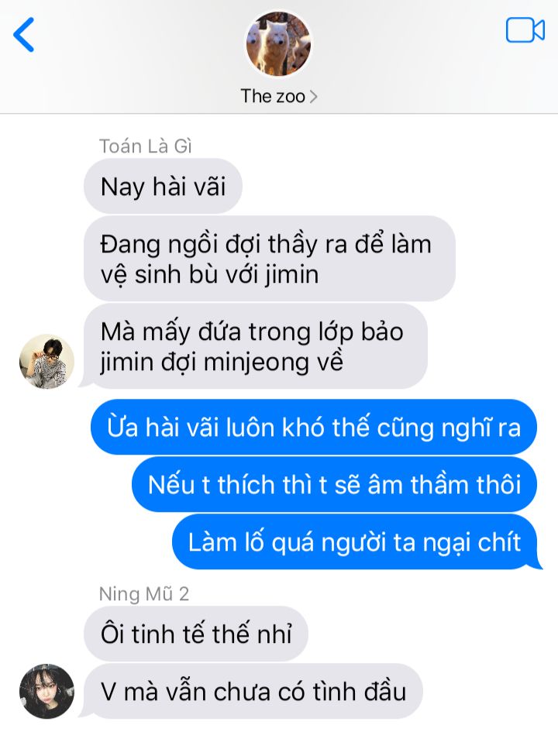View Toán Là Gì's profile picture
Image resolution: width=558 pixels, height=756 pixels.
[x=46, y=361]
